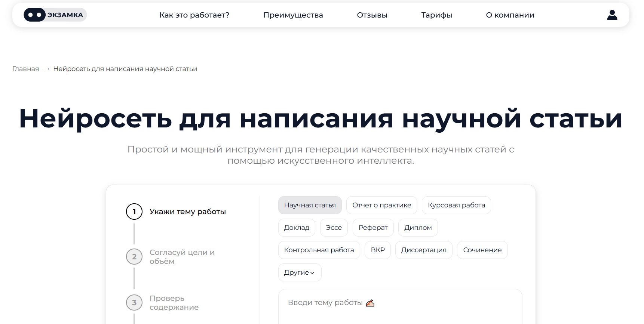Click the Преимущества navigation item
This screenshot has width=644, height=324.
pyautogui.click(x=293, y=15)
